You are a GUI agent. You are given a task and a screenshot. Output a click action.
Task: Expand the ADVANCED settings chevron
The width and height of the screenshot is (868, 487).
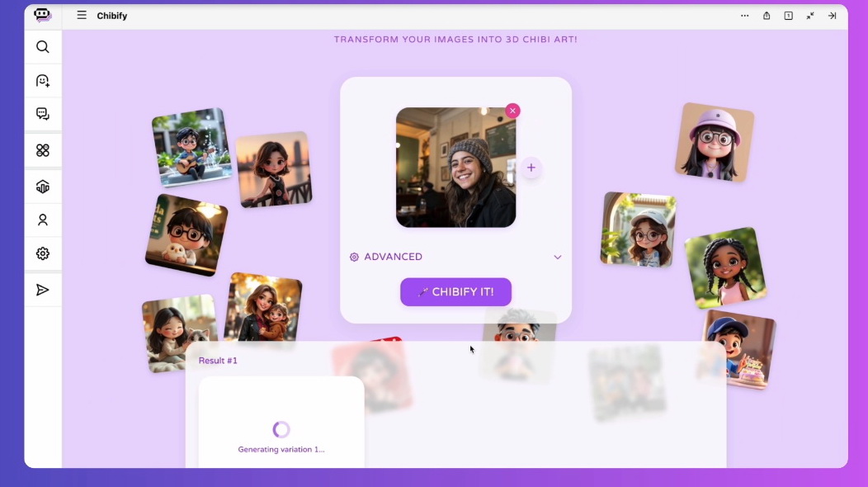pyautogui.click(x=558, y=257)
